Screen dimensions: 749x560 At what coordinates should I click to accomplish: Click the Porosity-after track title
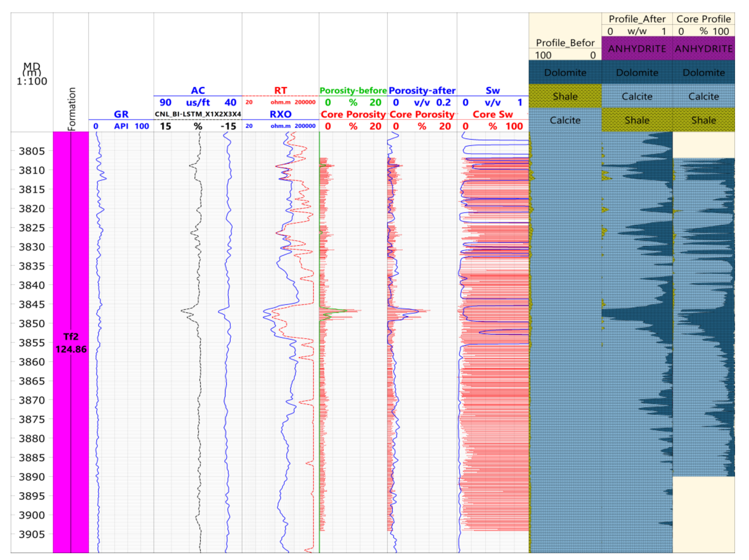click(422, 90)
